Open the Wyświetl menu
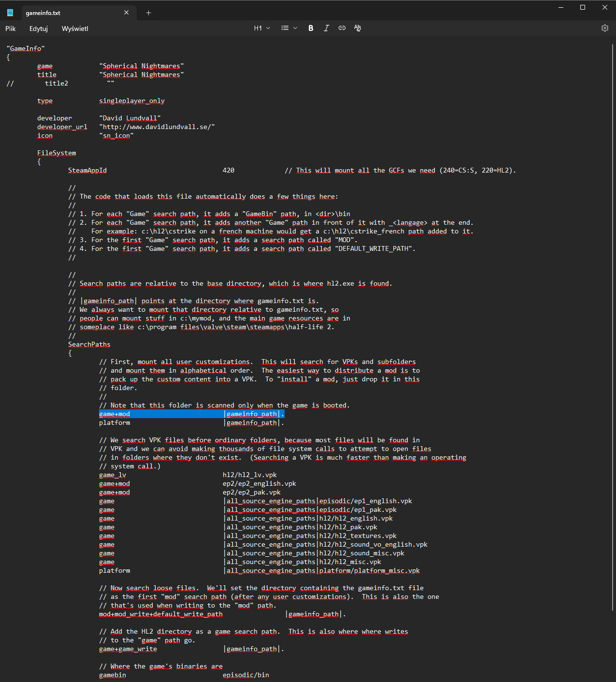This screenshot has width=616, height=682. (x=75, y=29)
